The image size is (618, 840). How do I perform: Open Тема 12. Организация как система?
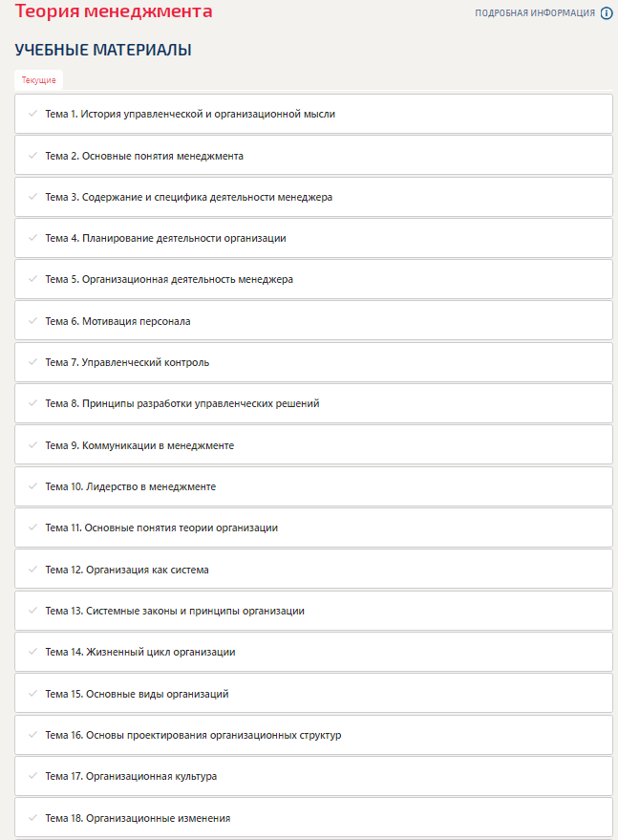click(x=313, y=570)
